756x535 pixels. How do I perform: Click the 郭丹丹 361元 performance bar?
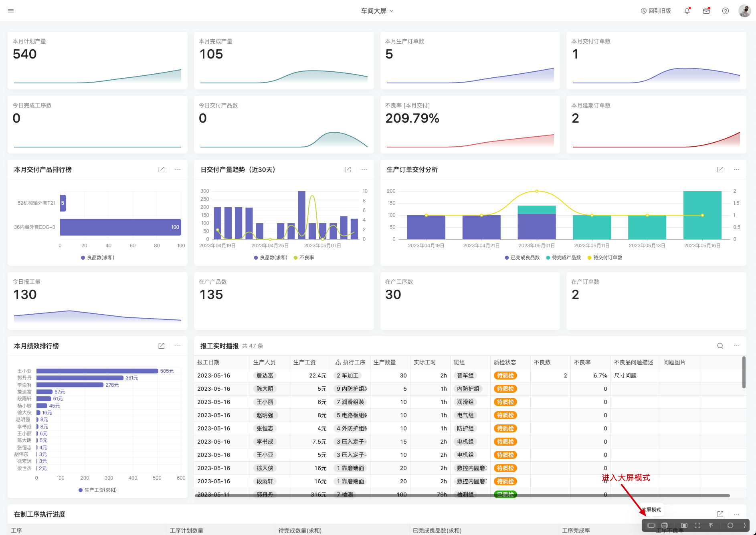[80, 378]
